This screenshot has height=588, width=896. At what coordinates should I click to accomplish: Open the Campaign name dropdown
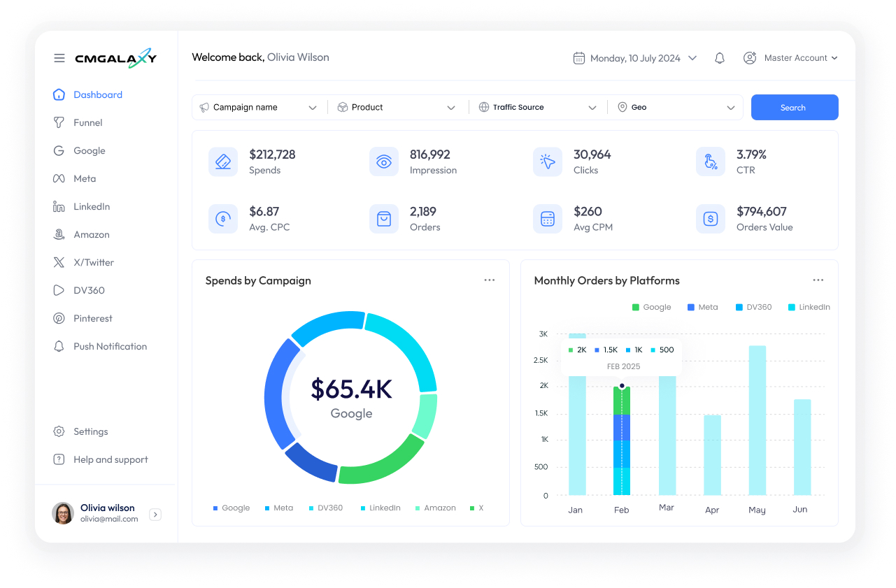click(259, 107)
